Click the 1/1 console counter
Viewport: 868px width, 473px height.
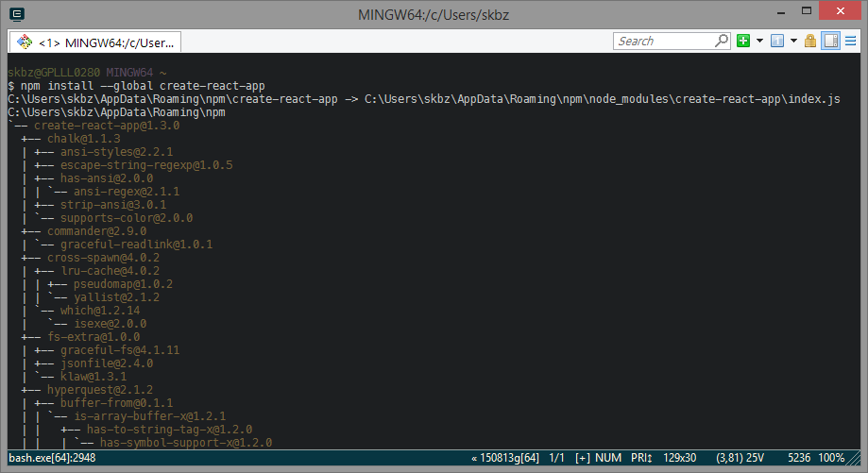(556, 458)
